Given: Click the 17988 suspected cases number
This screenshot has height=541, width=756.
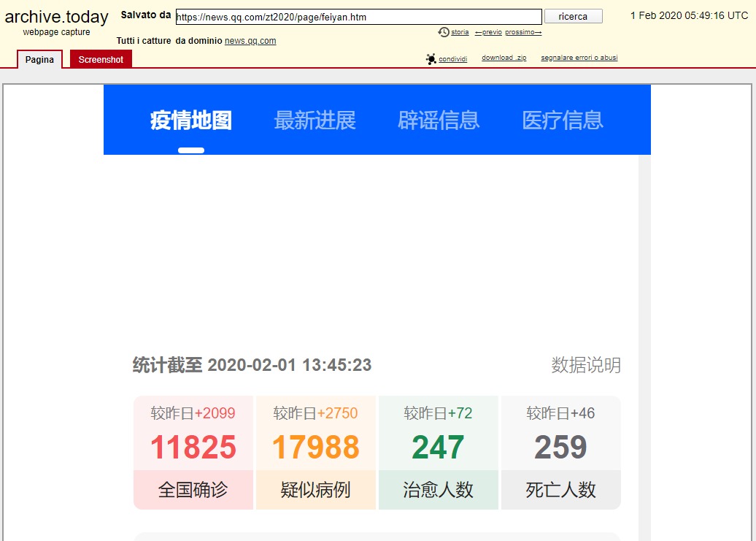Looking at the screenshot, I should click(x=316, y=447).
